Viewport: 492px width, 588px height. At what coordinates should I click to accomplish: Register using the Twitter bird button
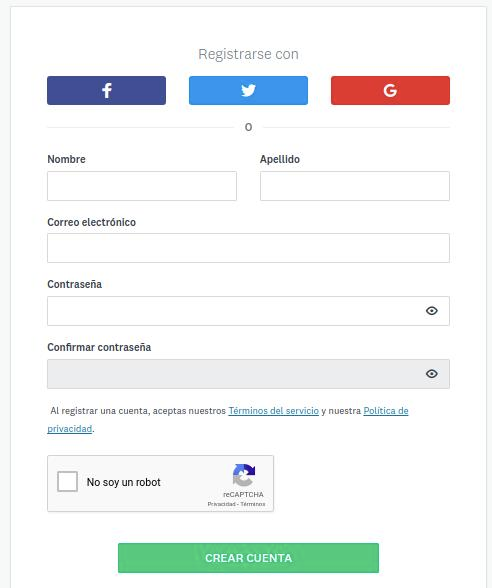click(x=248, y=90)
